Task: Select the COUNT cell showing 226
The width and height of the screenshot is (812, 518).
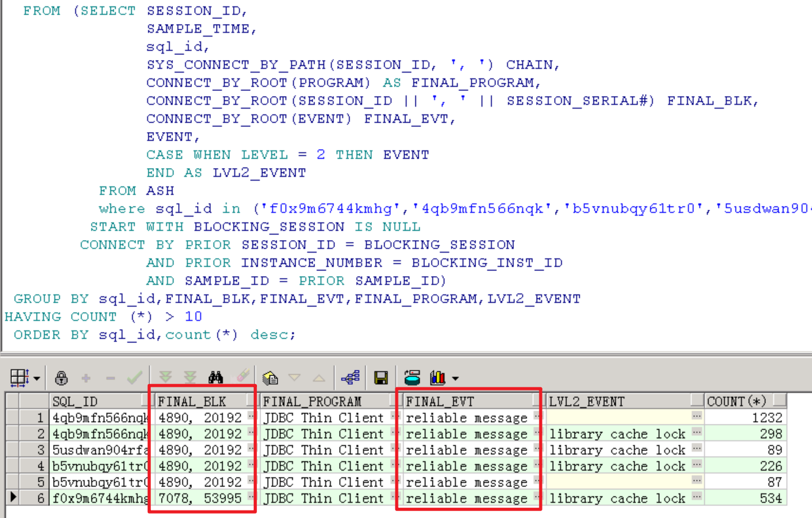Action: (746, 466)
